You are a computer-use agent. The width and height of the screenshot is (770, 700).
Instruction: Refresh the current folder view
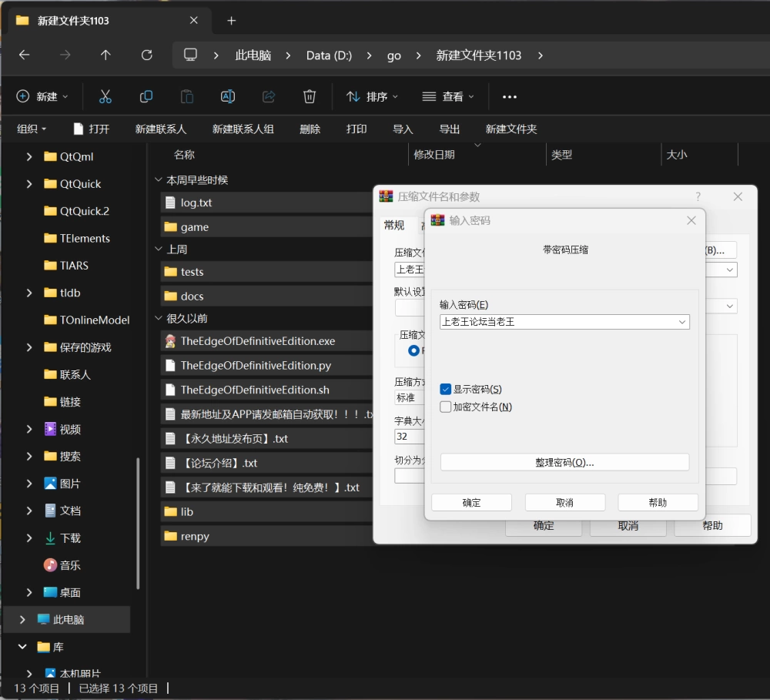146,55
